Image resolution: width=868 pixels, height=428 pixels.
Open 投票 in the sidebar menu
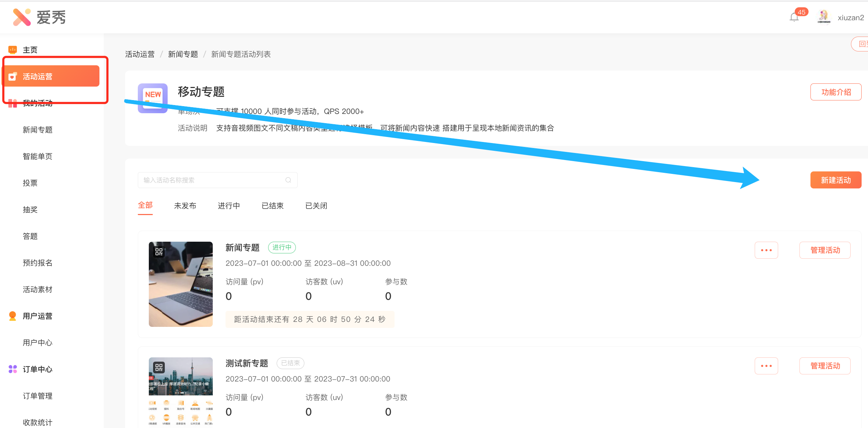click(x=30, y=183)
